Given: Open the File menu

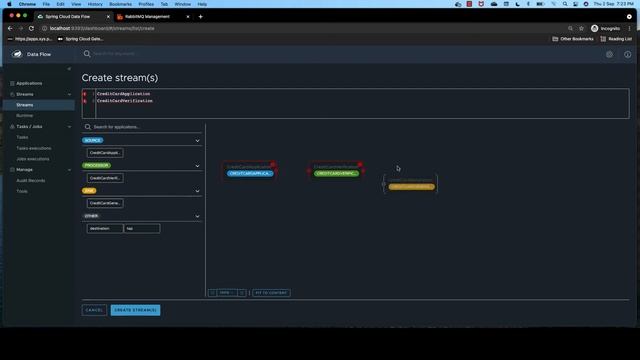Looking at the screenshot, I should tap(46, 4).
